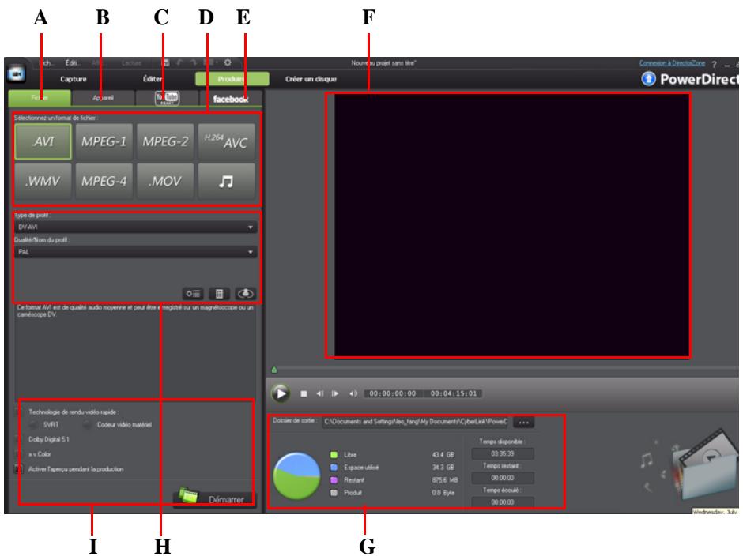Select Codeur vidéo matériel radio option

[x=87, y=425]
